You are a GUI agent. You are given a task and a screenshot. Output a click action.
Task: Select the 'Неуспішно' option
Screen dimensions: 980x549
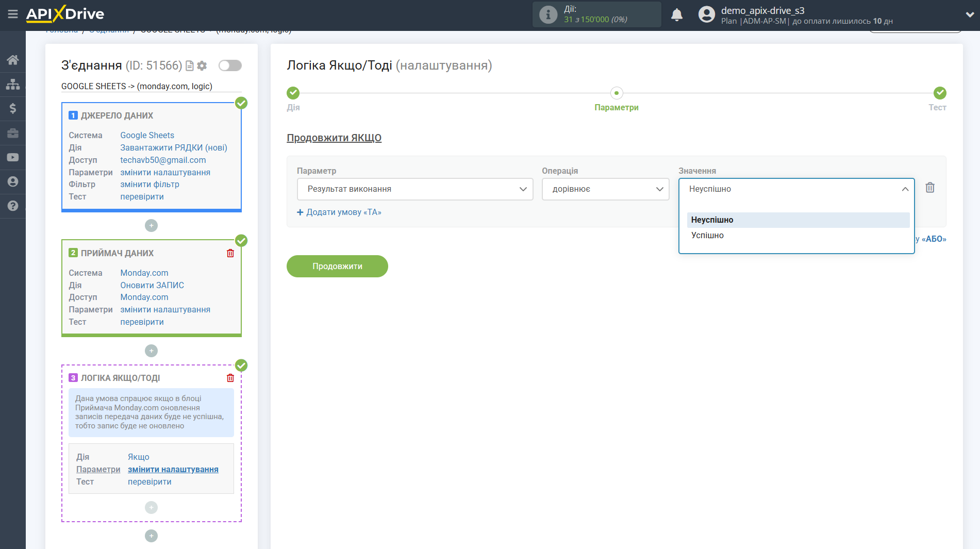coord(798,220)
